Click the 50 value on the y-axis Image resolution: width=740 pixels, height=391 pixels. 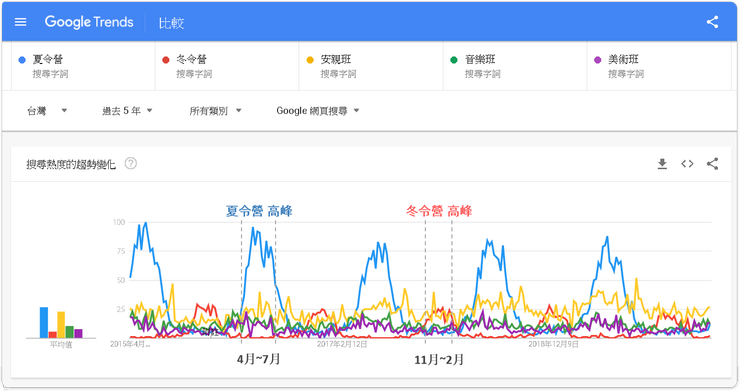tap(121, 280)
